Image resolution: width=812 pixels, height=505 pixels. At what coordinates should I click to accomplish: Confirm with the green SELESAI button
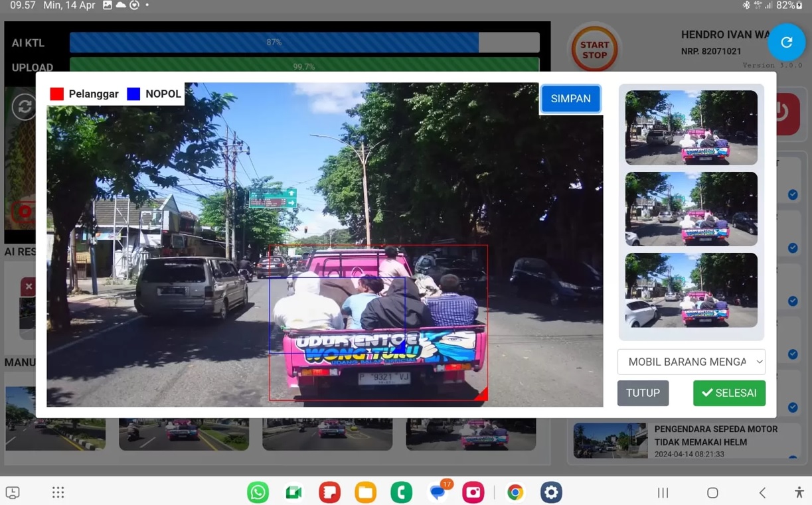pos(729,393)
